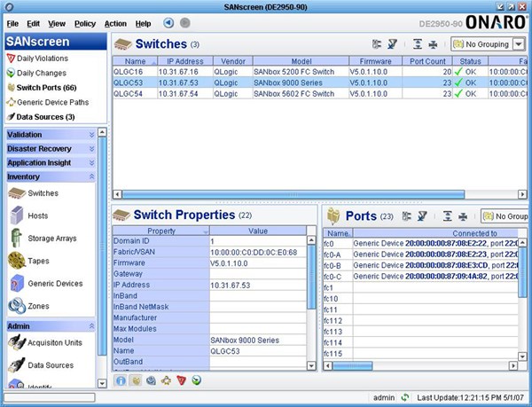This screenshot has width=532, height=407.
Task: Click the expand-all icon in Switches toolbar
Action: point(418,44)
